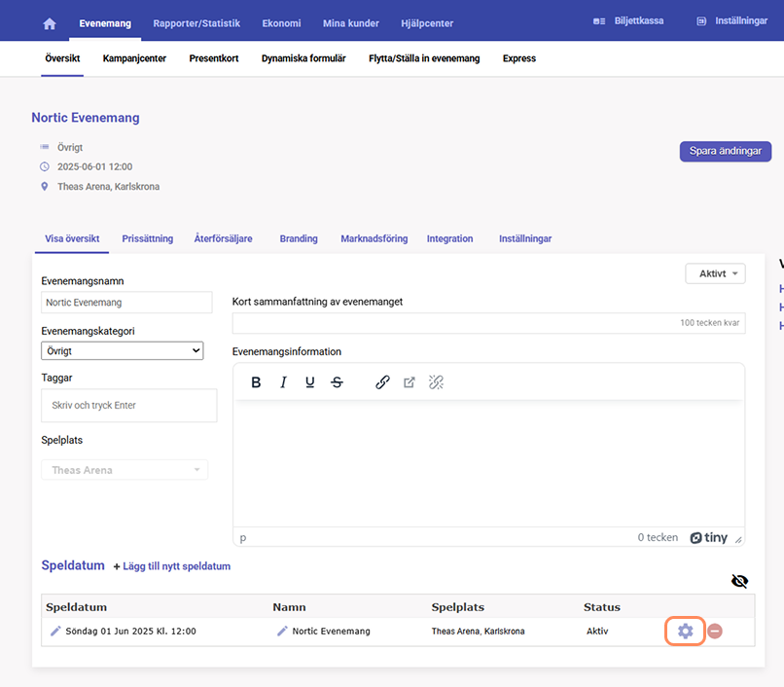This screenshot has height=687, width=784.
Task: Expand the Evenemangskategori Övrigt dropdown
Action: (x=122, y=350)
